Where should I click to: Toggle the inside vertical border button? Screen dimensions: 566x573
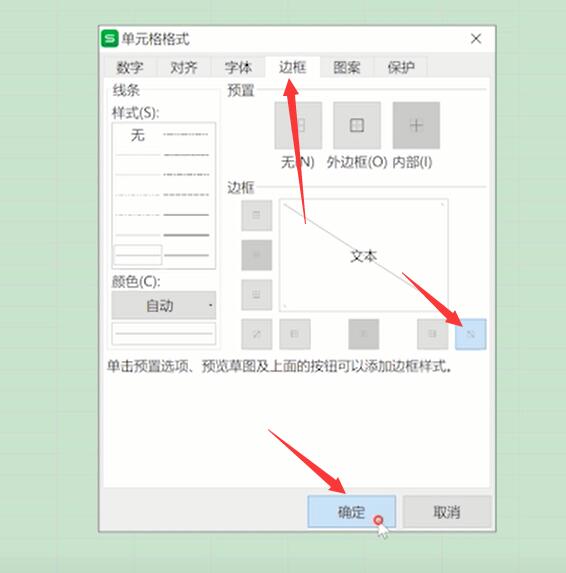tap(364, 334)
